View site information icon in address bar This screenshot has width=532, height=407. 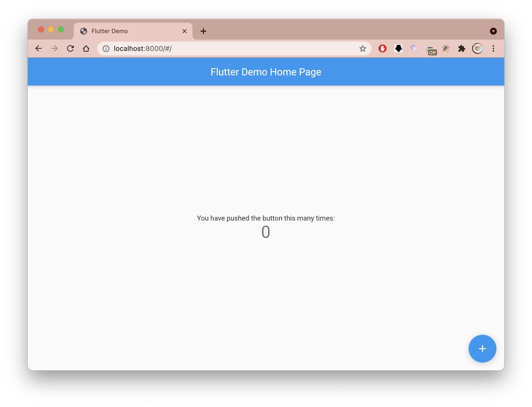coord(106,48)
